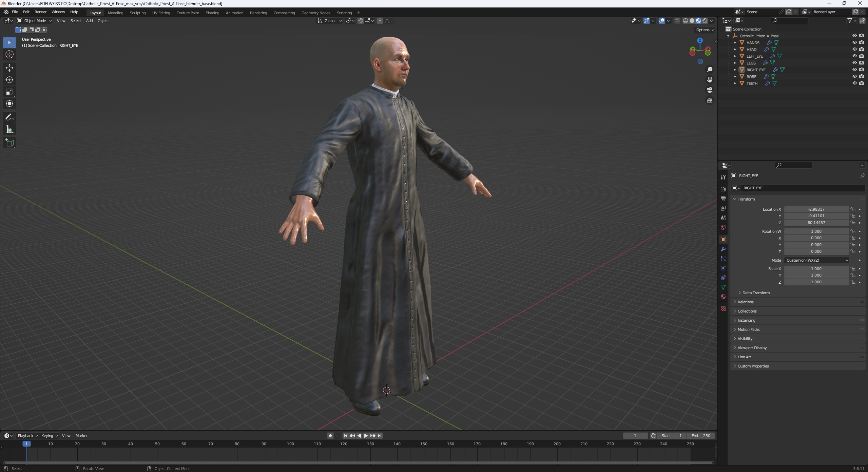Select the Scale tool

[x=9, y=92]
